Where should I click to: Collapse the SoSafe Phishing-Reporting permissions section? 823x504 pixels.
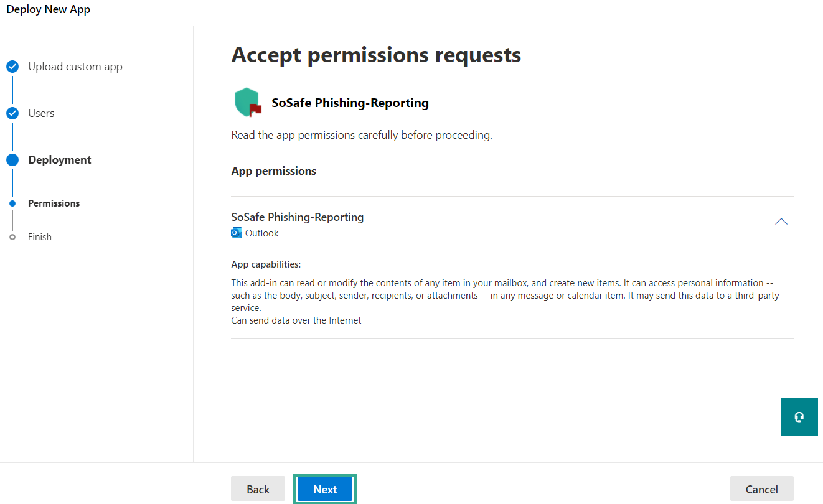click(781, 222)
